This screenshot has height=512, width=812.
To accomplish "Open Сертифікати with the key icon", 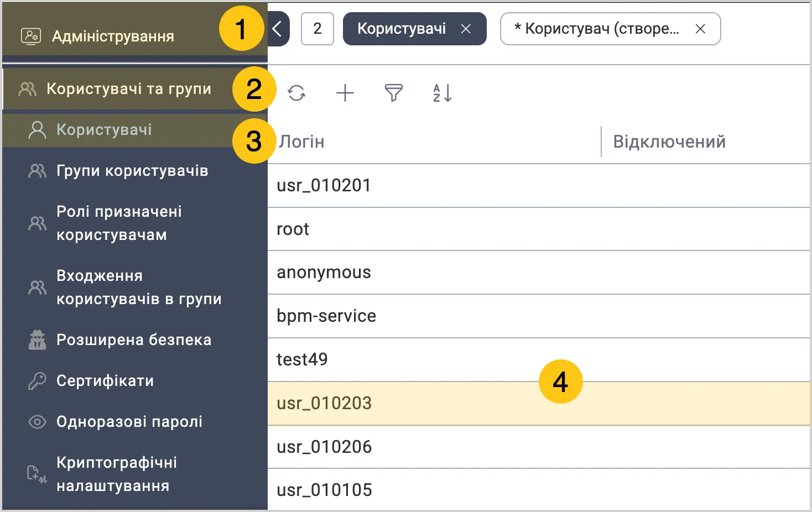I will pos(37,381).
